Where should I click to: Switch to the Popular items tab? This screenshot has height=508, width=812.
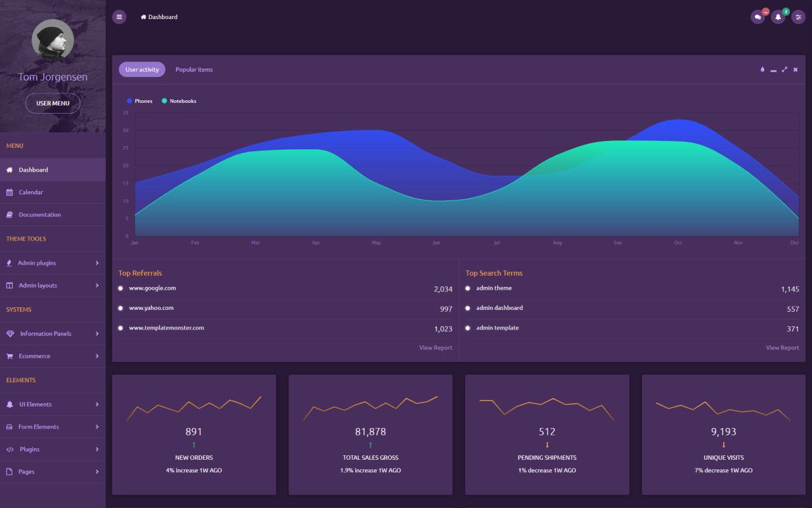[194, 69]
